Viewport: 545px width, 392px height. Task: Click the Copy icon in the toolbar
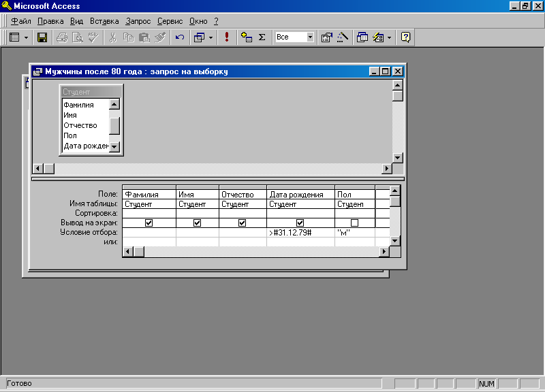[129, 37]
